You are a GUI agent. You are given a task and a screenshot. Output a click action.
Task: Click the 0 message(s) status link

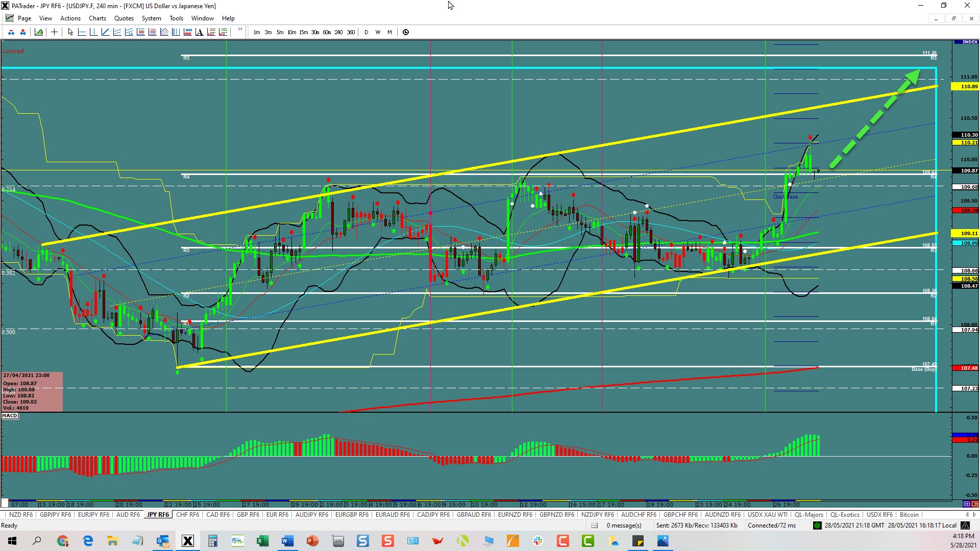(x=624, y=525)
